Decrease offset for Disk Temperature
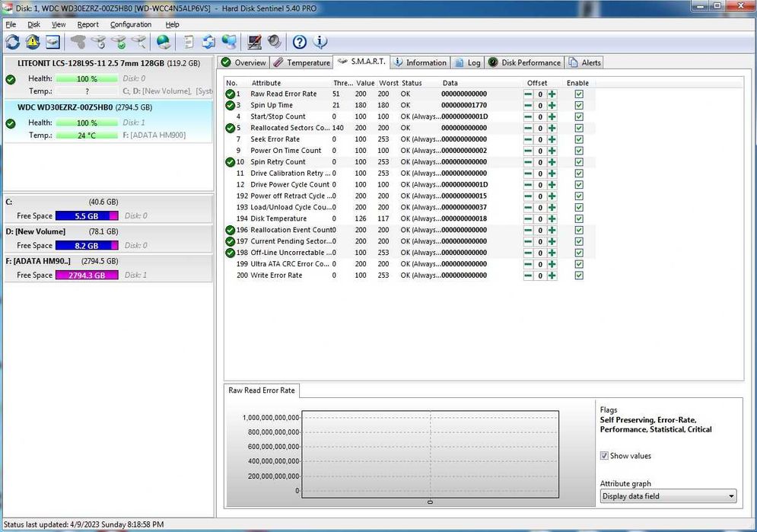The width and height of the screenshot is (757, 532). tap(528, 218)
